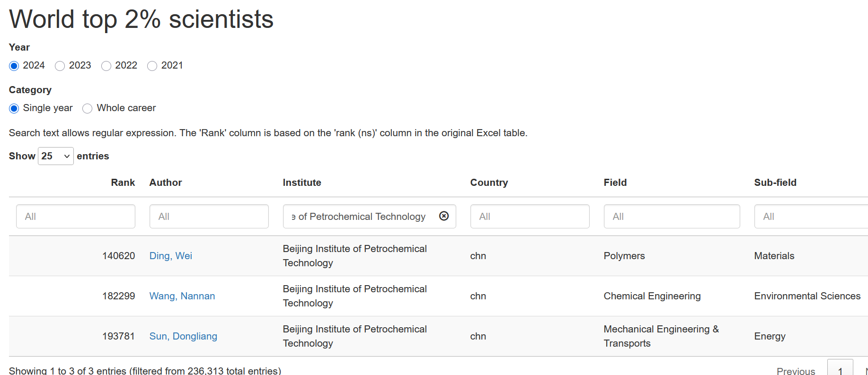Select the Whole career category
Viewport: 868px width, 375px height.
(x=88, y=108)
